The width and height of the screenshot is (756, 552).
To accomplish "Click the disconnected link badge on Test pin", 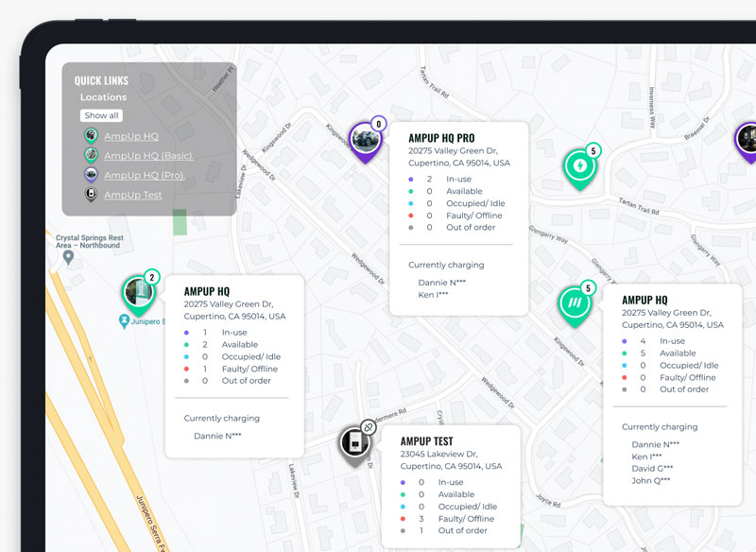I will 369,427.
